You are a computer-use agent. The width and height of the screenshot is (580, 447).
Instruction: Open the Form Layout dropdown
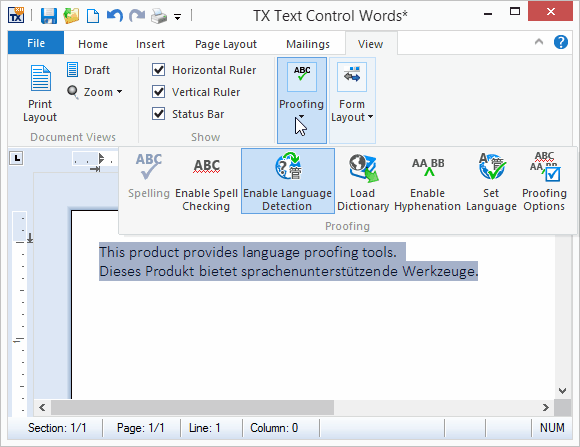click(x=352, y=100)
